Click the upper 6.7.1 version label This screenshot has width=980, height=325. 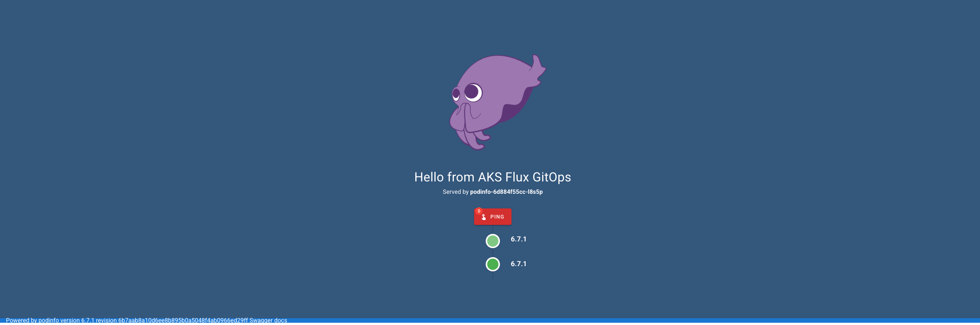[519, 239]
